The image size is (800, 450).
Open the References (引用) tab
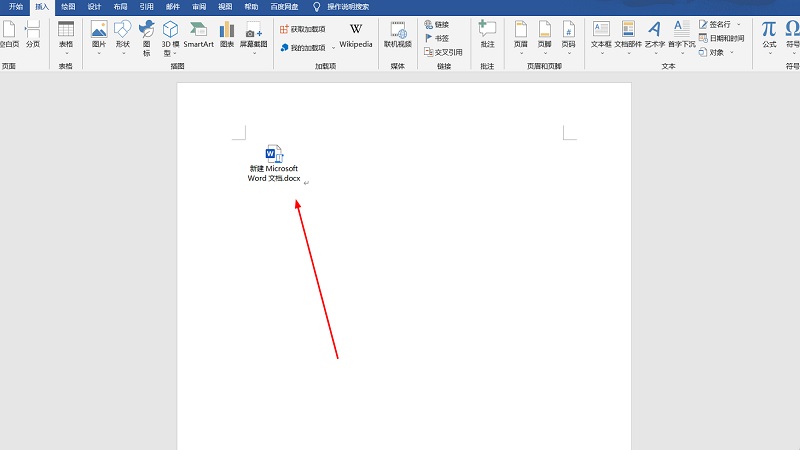146,7
